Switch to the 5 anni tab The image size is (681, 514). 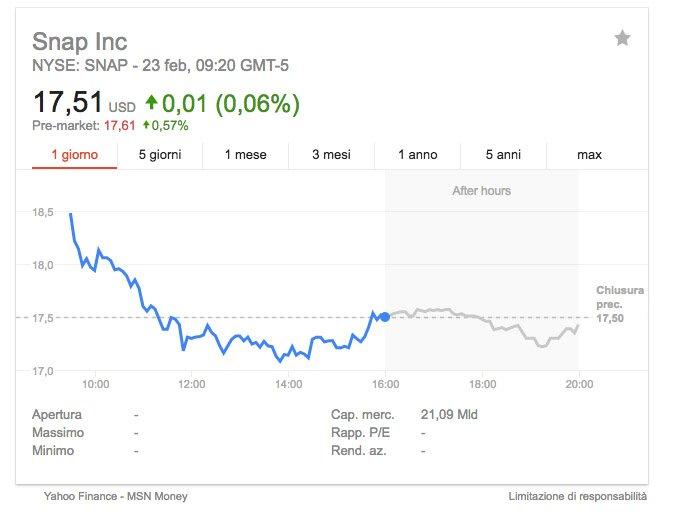coord(503,155)
